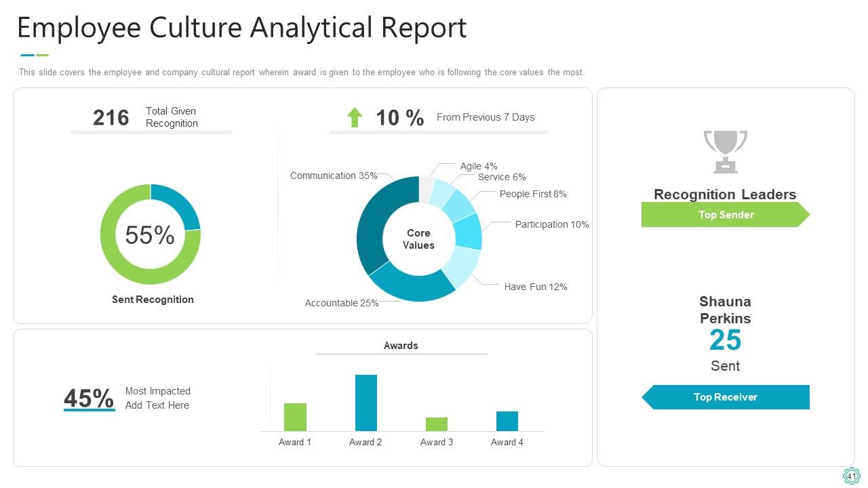Select the Shauna Perkins name text
This screenshot has width=868, height=488.
pyautogui.click(x=725, y=310)
